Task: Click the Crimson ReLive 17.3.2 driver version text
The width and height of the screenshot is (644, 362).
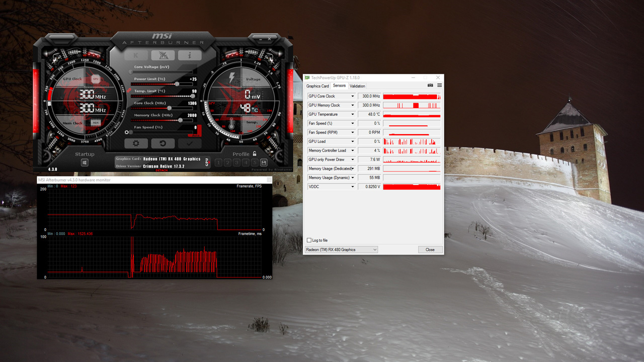Action: pos(164,166)
